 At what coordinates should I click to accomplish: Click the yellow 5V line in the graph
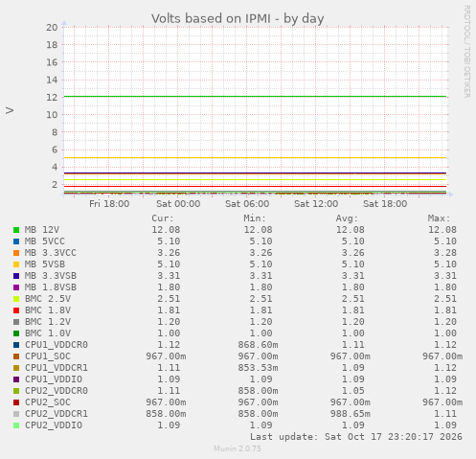(x=255, y=157)
